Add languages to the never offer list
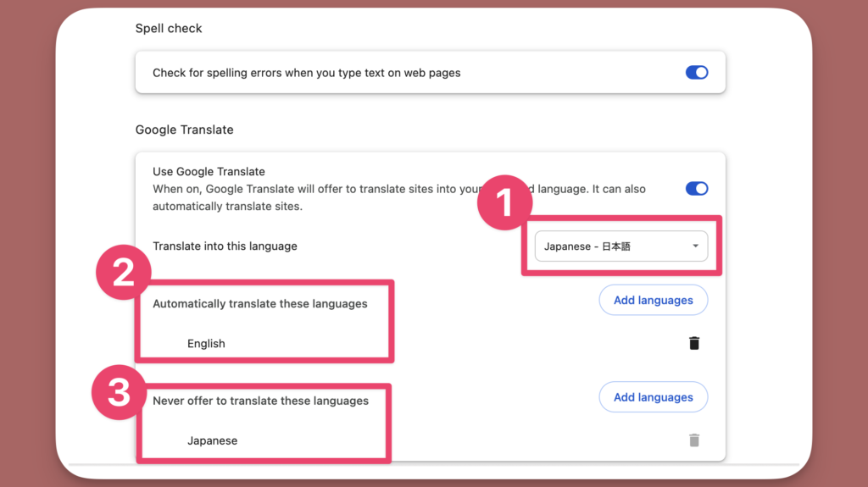 (x=653, y=397)
